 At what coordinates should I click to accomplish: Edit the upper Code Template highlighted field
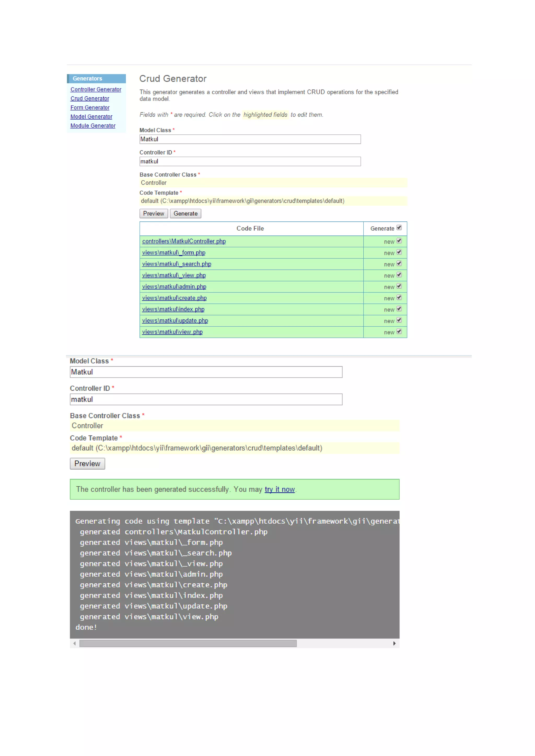[273, 201]
